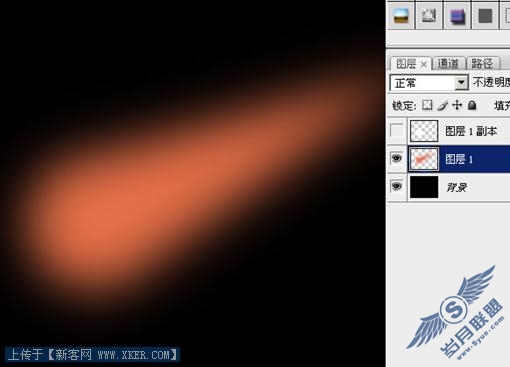Hide the 背景 layer
Screen dimensions: 510x367
point(396,186)
